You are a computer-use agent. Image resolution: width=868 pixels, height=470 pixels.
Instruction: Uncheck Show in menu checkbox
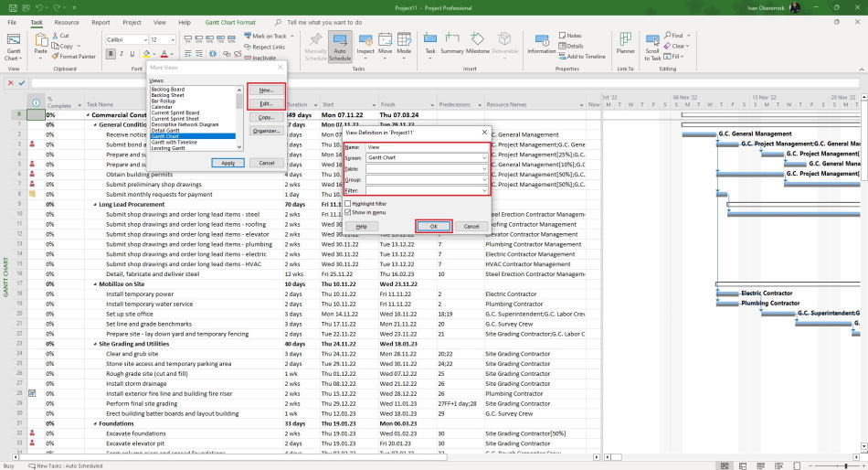347,212
